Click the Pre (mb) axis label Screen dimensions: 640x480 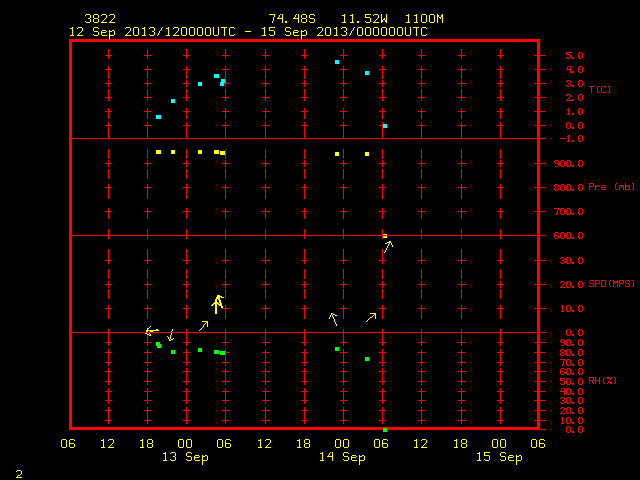point(611,187)
